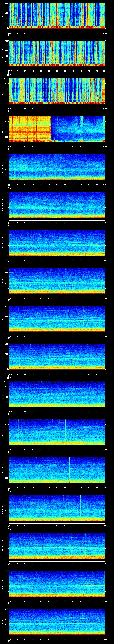Open the spectrogram panel starting at 19:16:00
This screenshot has width=114, height=644.
[57, 91]
